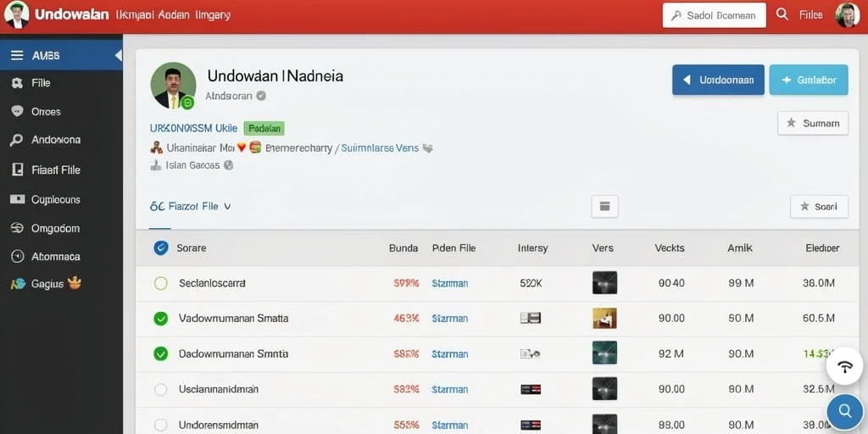Image resolution: width=868 pixels, height=434 pixels.
Task: Click the wifi floating button
Action: [x=845, y=366]
